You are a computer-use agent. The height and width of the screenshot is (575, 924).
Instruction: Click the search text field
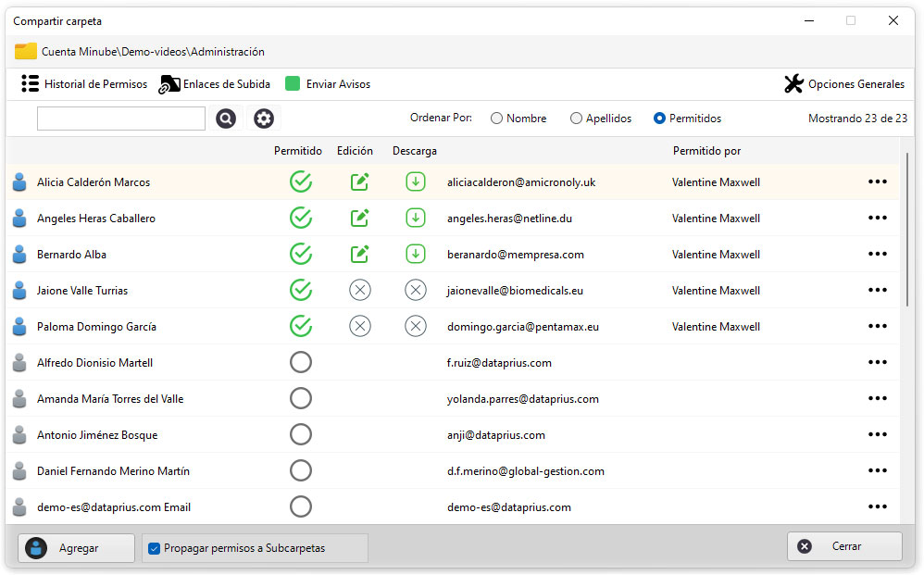121,119
